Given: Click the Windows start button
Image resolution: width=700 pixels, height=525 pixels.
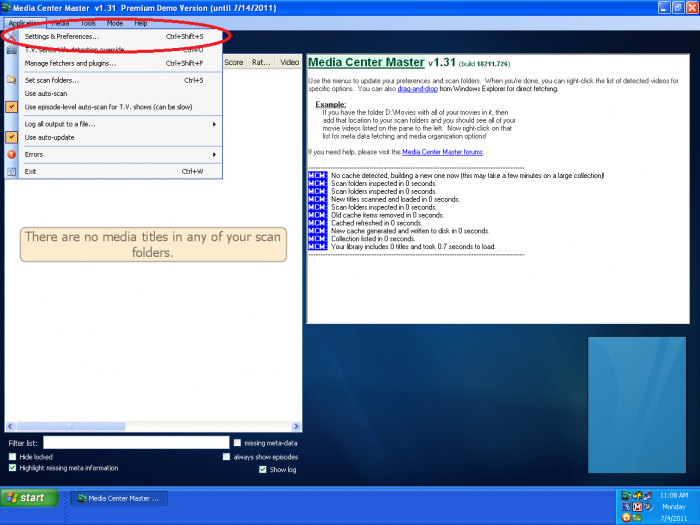Looking at the screenshot, I should tap(29, 498).
